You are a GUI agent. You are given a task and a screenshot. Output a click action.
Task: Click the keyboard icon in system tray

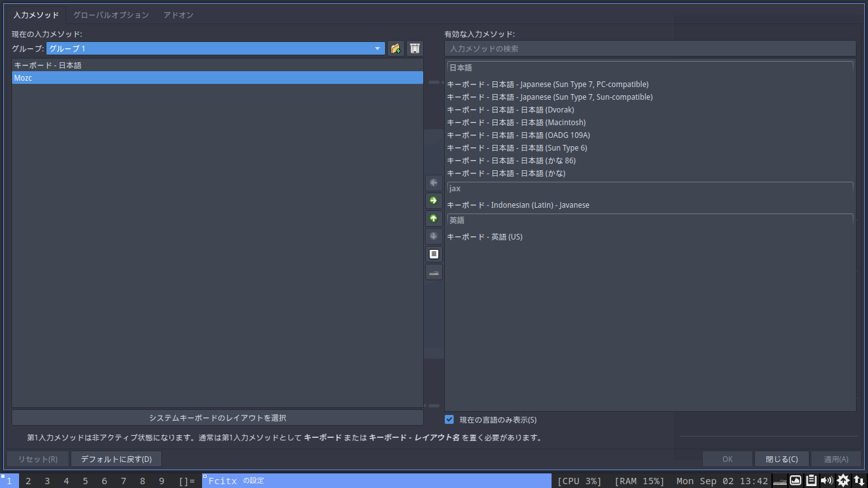pyautogui.click(x=780, y=480)
